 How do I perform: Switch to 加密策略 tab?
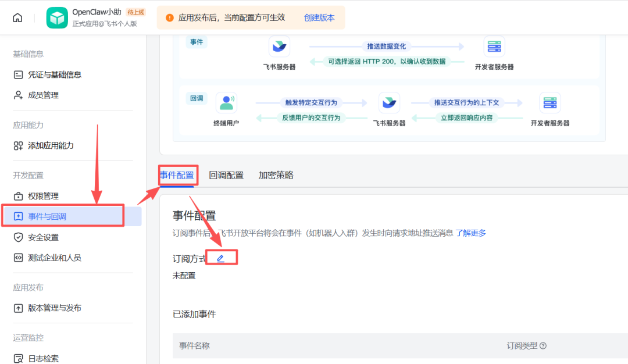click(x=276, y=175)
